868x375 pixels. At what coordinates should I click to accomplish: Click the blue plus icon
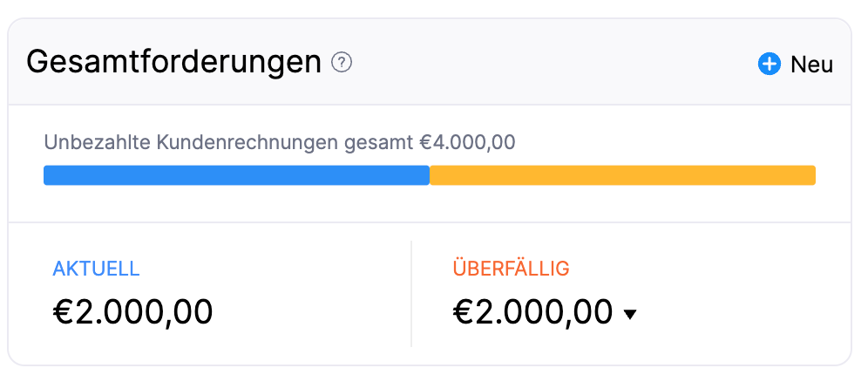769,64
